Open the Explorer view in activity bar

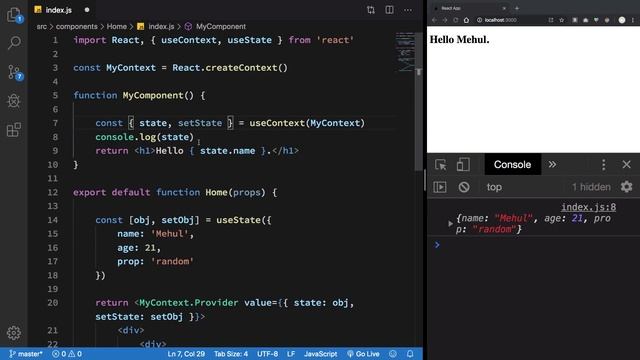click(14, 15)
